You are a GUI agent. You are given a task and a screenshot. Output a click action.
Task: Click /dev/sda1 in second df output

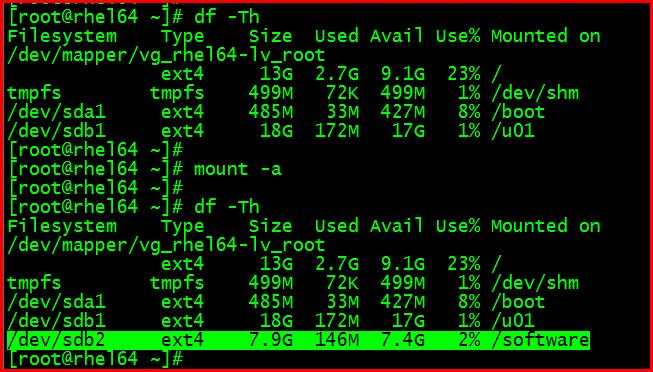[x=56, y=302]
